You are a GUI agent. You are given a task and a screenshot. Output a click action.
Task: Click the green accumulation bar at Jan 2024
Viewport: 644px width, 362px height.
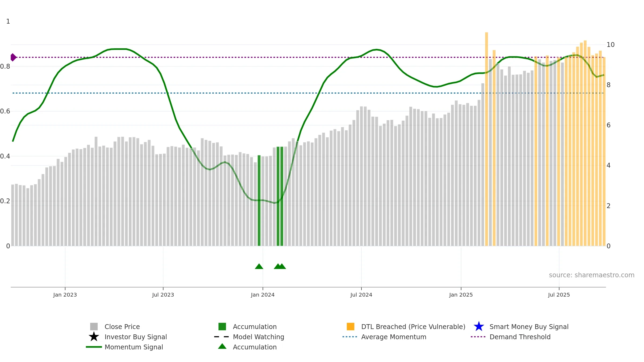tap(259, 201)
